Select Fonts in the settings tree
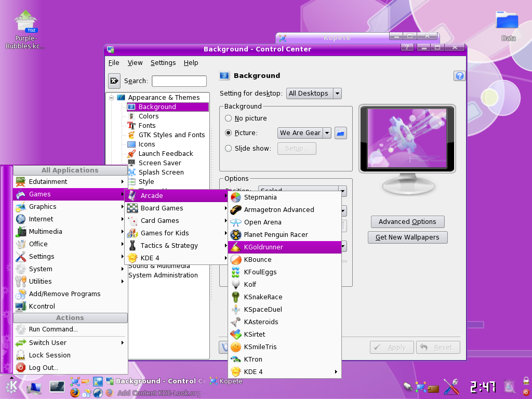The width and height of the screenshot is (532, 399). (x=147, y=126)
